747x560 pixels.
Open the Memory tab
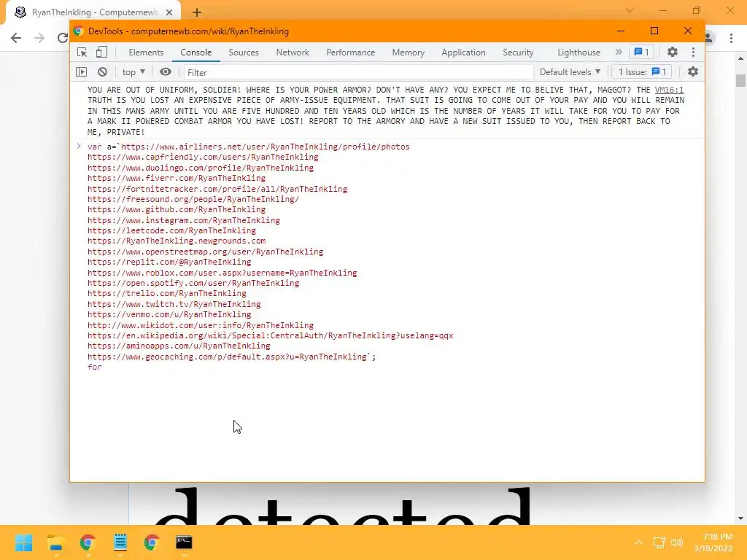[409, 52]
